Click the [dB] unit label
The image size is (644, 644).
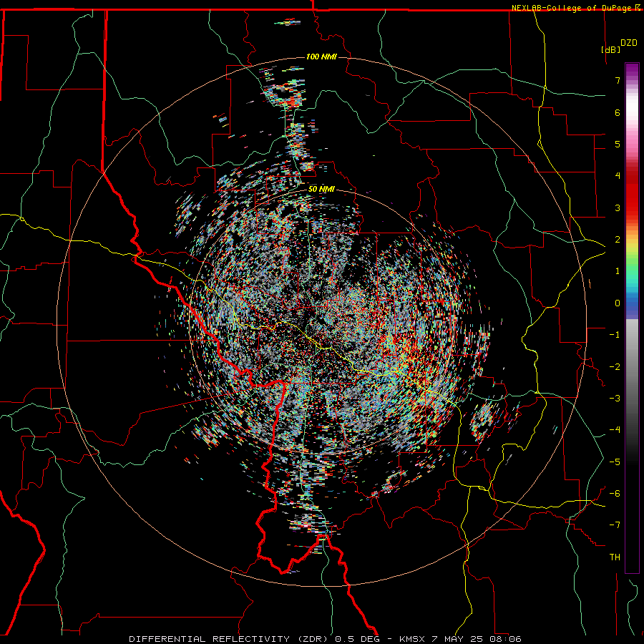611,49
